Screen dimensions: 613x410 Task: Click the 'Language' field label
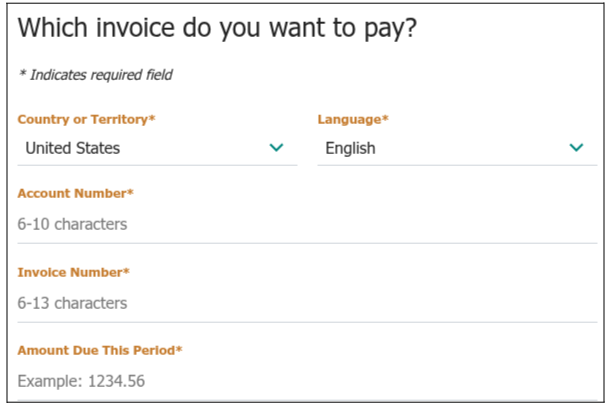(x=352, y=120)
